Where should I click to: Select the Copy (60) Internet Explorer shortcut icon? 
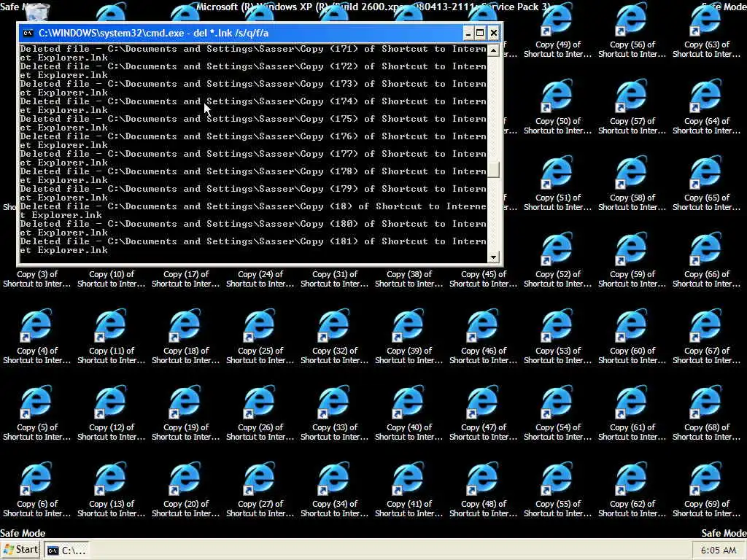tap(632, 326)
